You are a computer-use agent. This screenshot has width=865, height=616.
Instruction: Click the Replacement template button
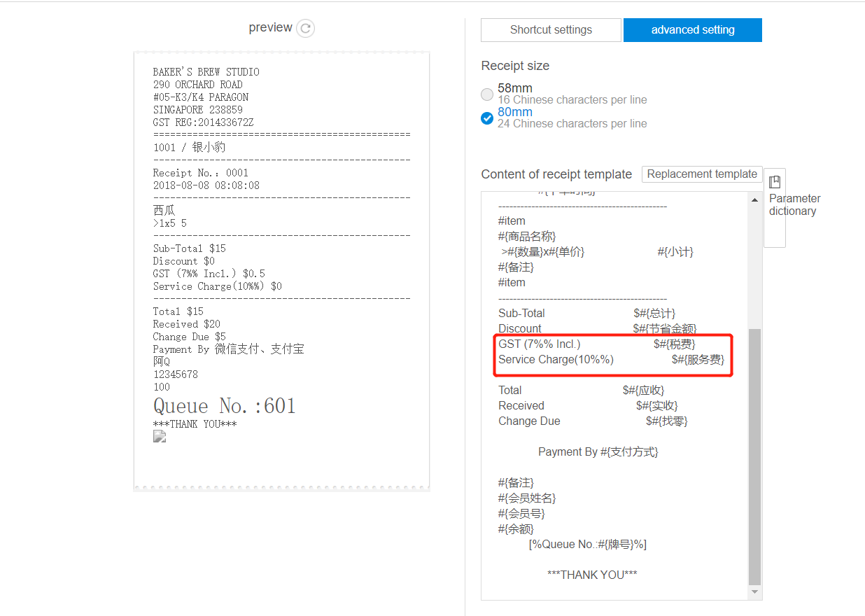702,174
